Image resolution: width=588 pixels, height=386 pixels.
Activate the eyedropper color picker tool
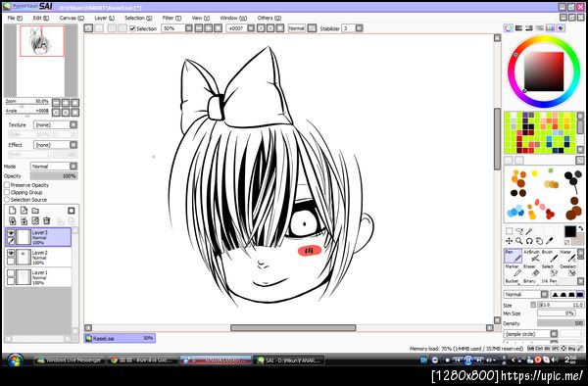pyautogui.click(x=550, y=241)
